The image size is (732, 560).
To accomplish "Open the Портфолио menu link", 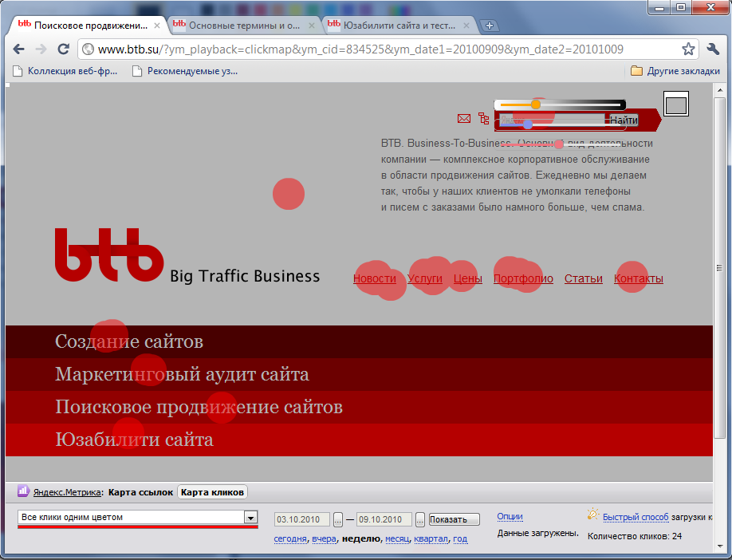I will (523, 278).
